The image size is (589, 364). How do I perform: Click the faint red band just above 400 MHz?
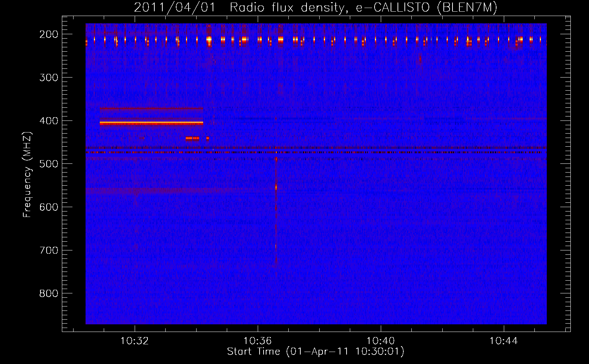click(x=151, y=108)
